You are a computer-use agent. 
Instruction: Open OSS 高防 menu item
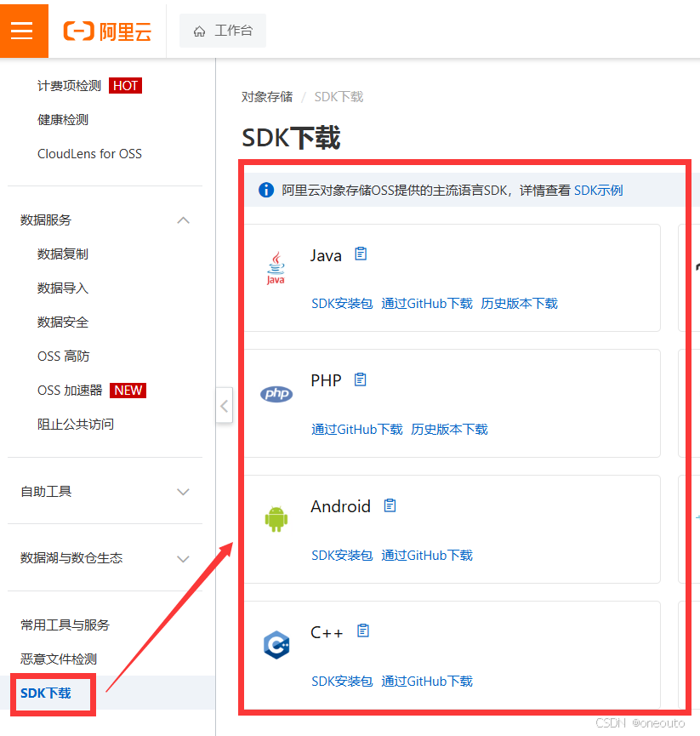[63, 357]
